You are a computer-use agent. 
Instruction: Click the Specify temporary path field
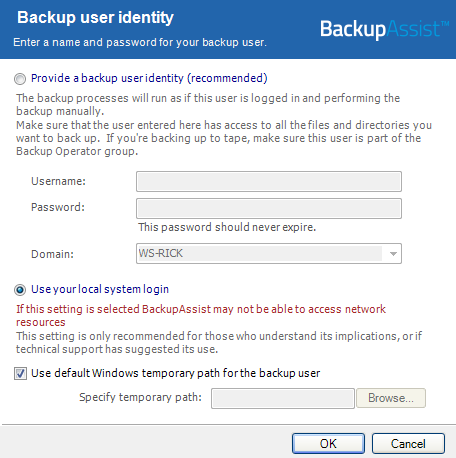pyautogui.click(x=283, y=398)
